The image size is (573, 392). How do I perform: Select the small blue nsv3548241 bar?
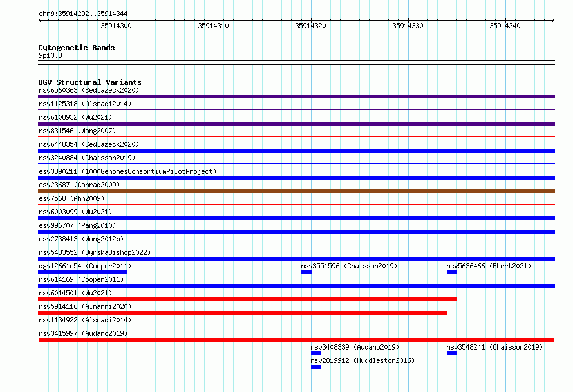(x=452, y=353)
